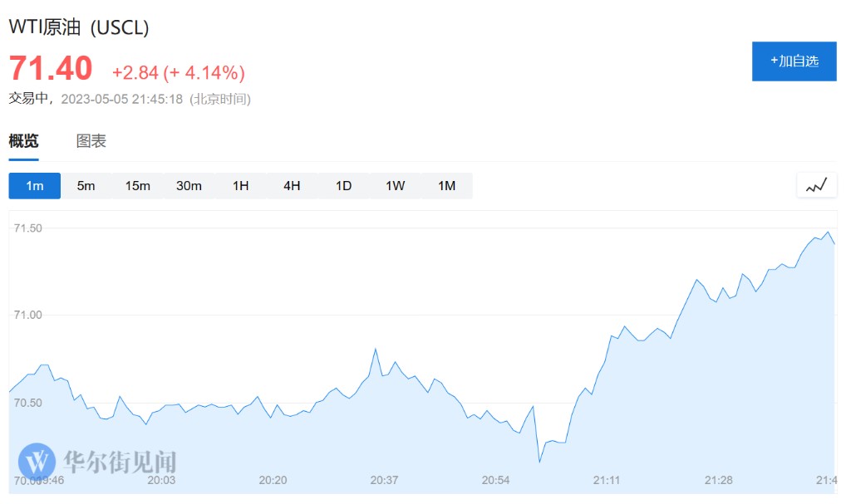Switch to the 概览 overview tab
This screenshot has height=504, width=851.
coord(23,141)
